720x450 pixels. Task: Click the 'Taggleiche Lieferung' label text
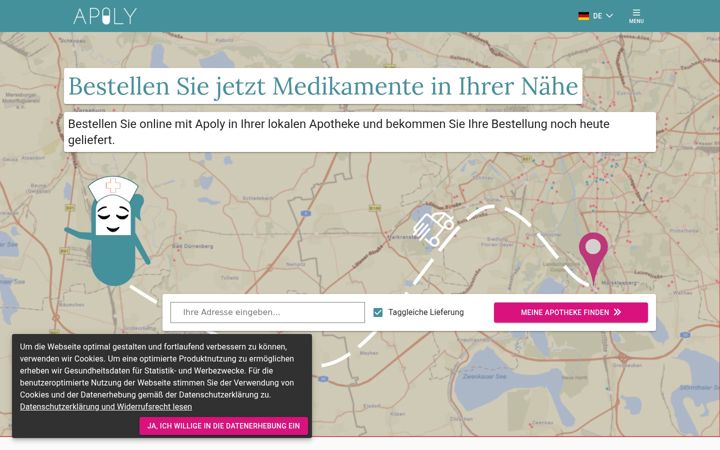coord(426,312)
